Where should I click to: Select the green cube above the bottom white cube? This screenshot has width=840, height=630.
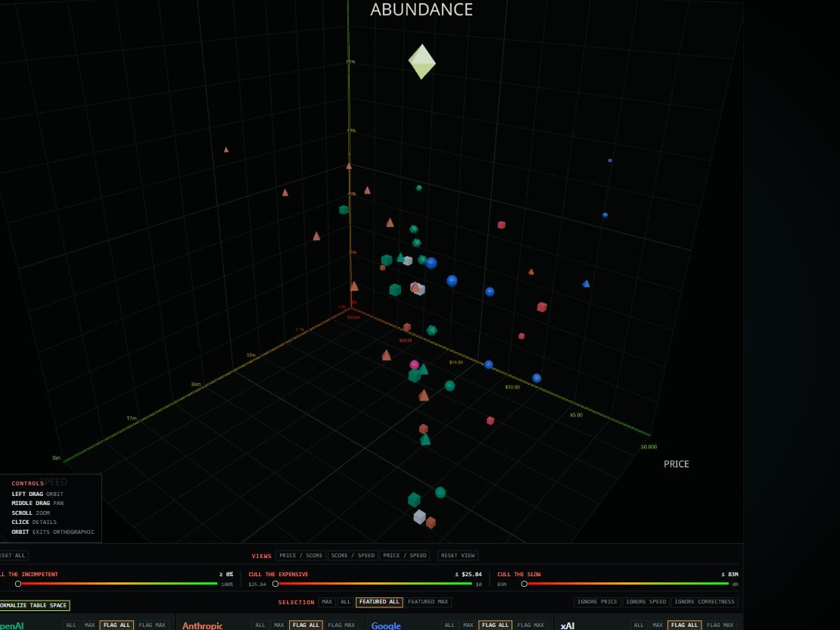pyautogui.click(x=414, y=500)
